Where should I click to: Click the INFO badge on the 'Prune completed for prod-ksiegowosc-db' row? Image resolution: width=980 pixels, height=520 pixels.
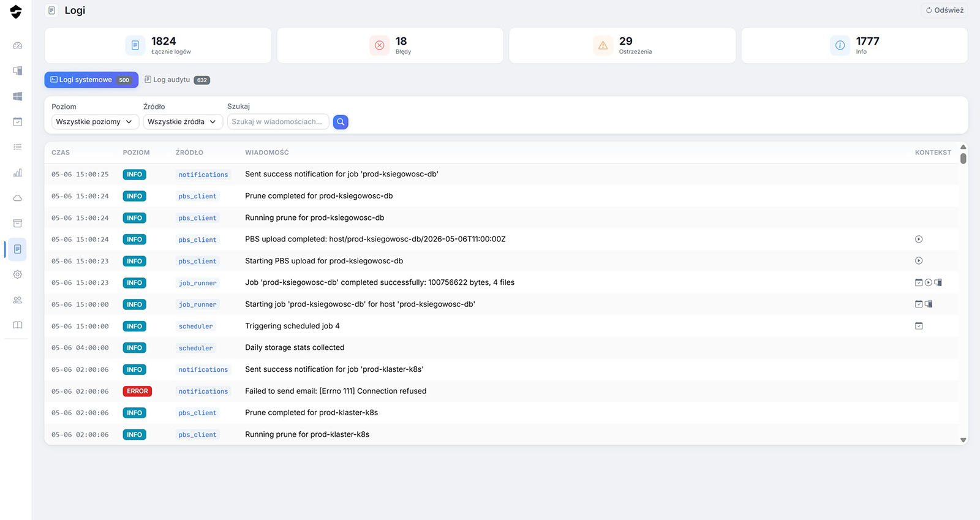click(134, 196)
